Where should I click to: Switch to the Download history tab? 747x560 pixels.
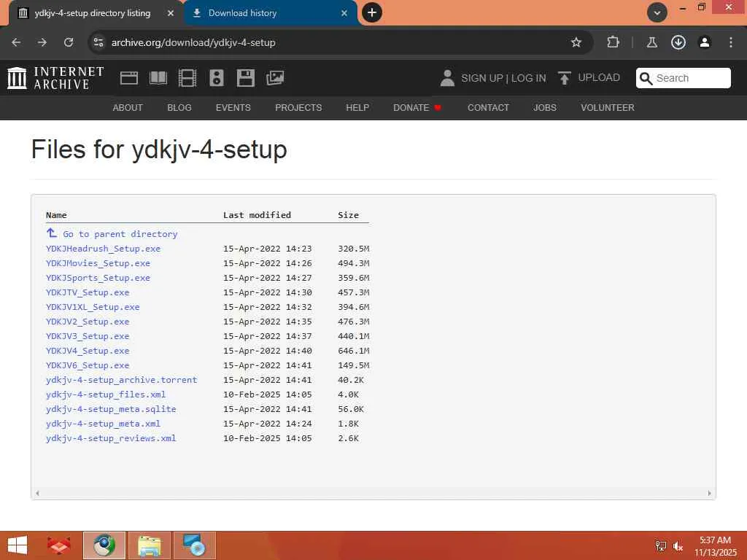[270, 13]
